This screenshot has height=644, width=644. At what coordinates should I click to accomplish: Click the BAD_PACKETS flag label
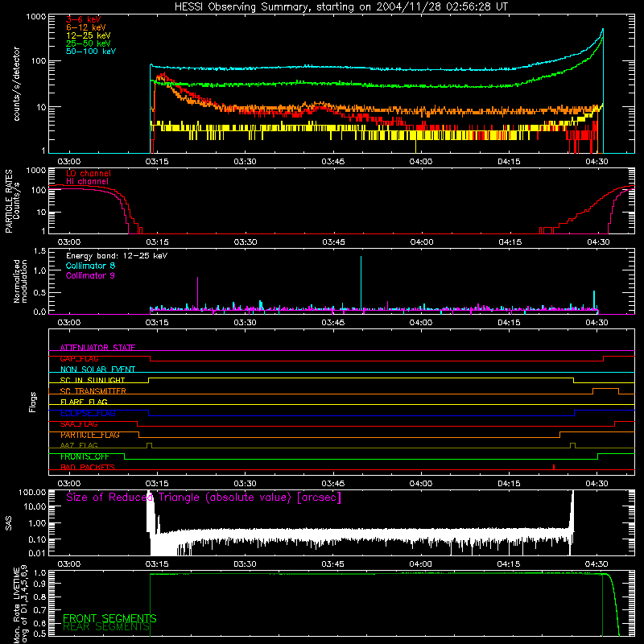(88, 468)
